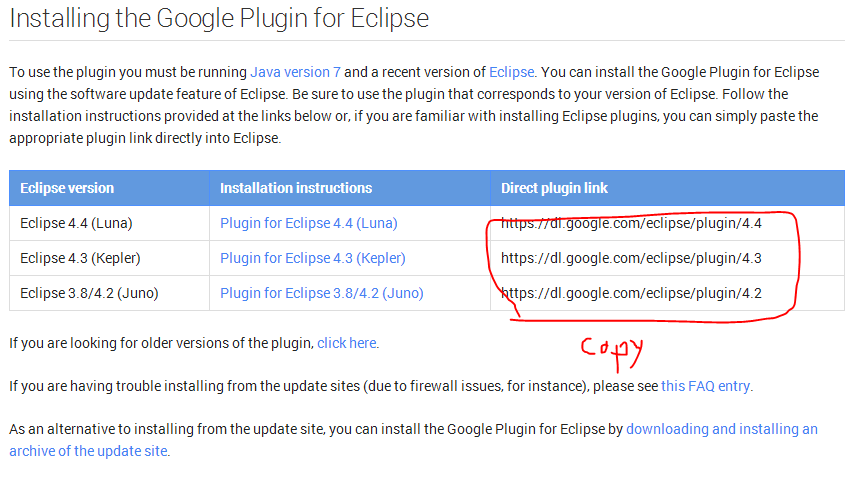Select the "Eclipse 4.4 (Luna)" version cell
The height and width of the screenshot is (477, 859).
[76, 223]
